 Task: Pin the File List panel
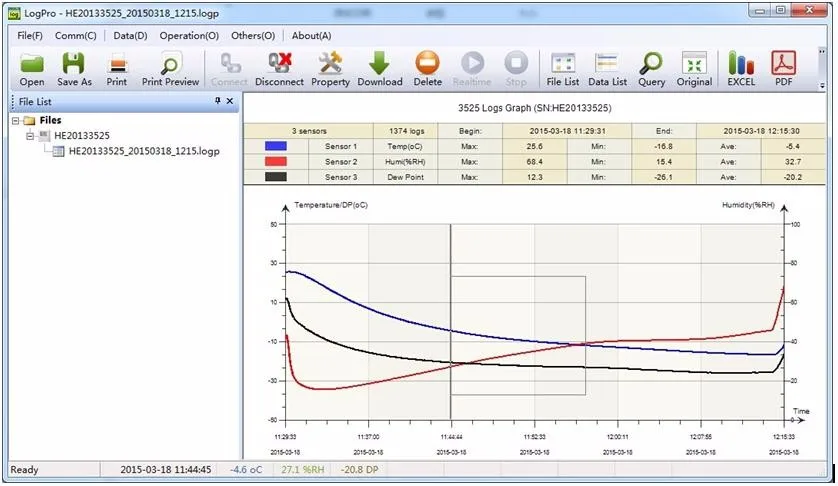point(218,101)
